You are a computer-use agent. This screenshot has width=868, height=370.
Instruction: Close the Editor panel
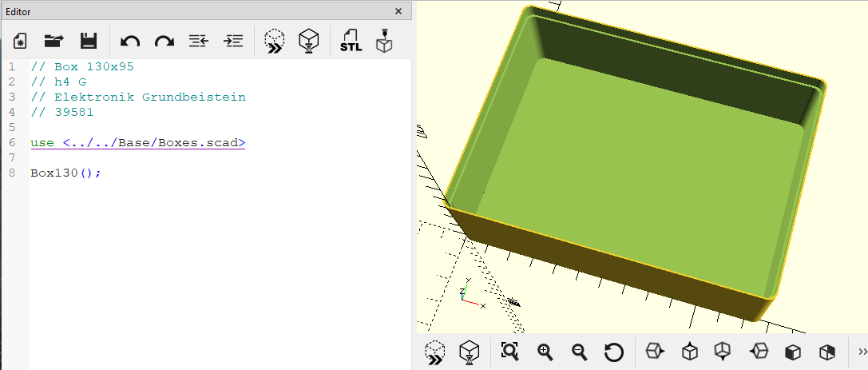(398, 11)
